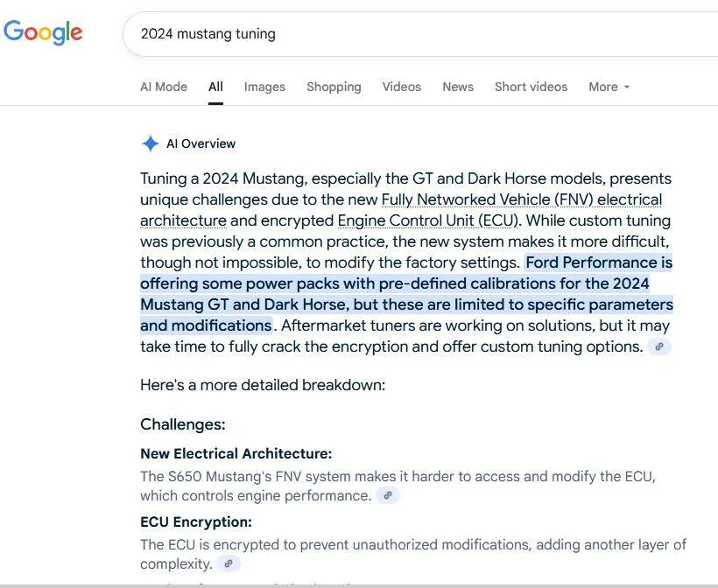Viewport: 718px width, 588px height.
Task: Click the ECU Encryption heading
Action: pos(196,521)
